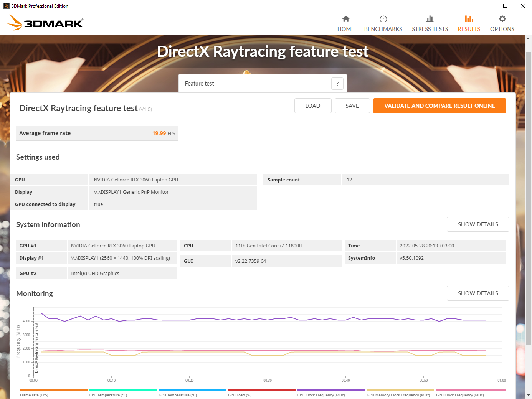Select the SystemInfo version v5.50.1092

[x=411, y=258]
